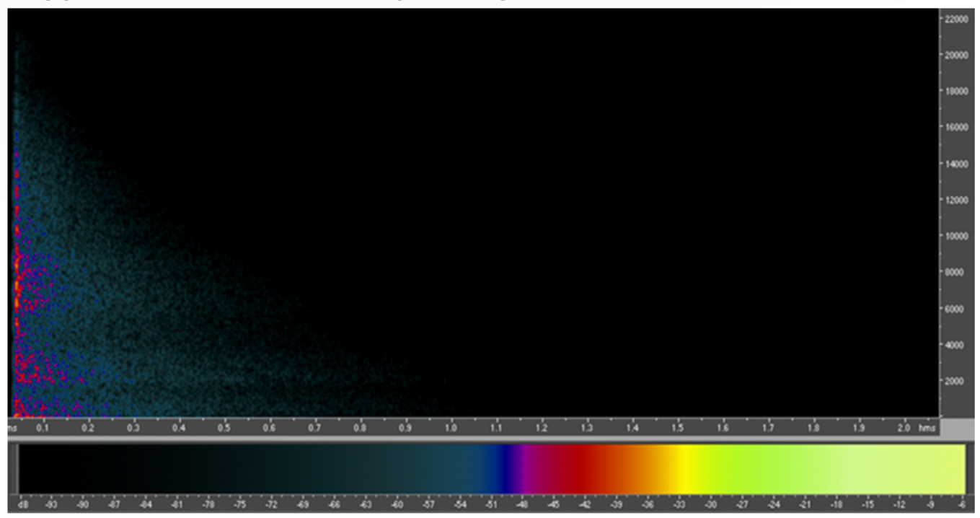The image size is (980, 518).
Task: Click the 1.5 mark on time ruler
Action: pos(678,428)
